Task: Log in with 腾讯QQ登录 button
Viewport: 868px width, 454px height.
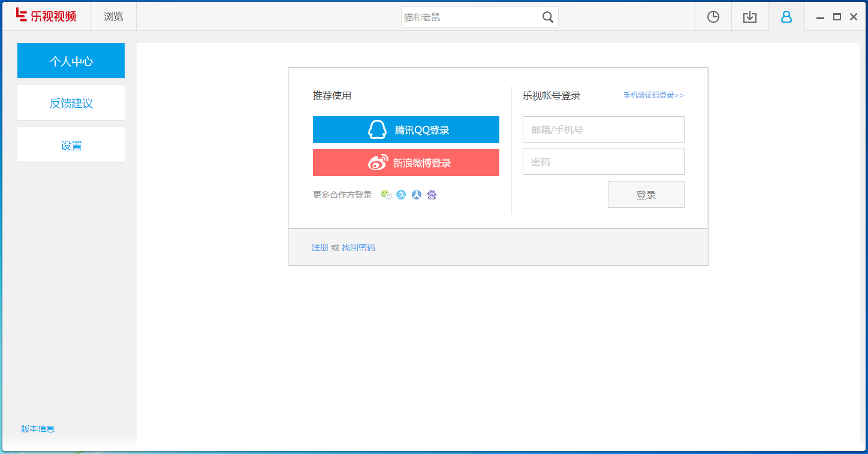Action: pyautogui.click(x=406, y=129)
